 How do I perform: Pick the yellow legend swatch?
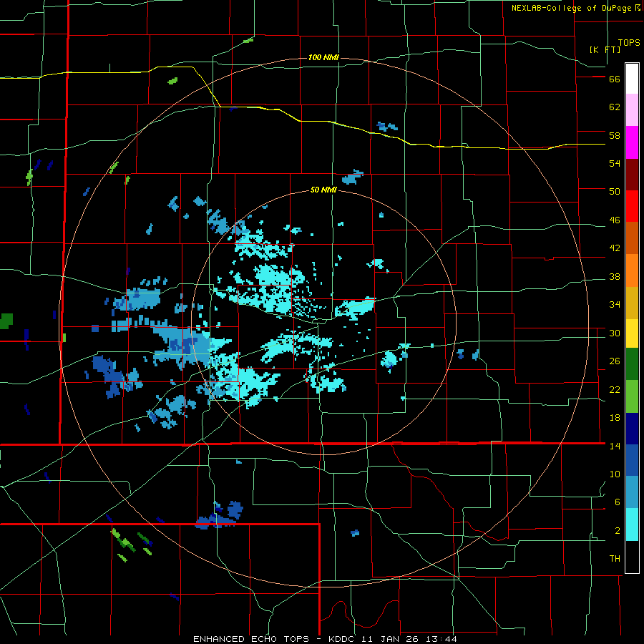(x=632, y=333)
